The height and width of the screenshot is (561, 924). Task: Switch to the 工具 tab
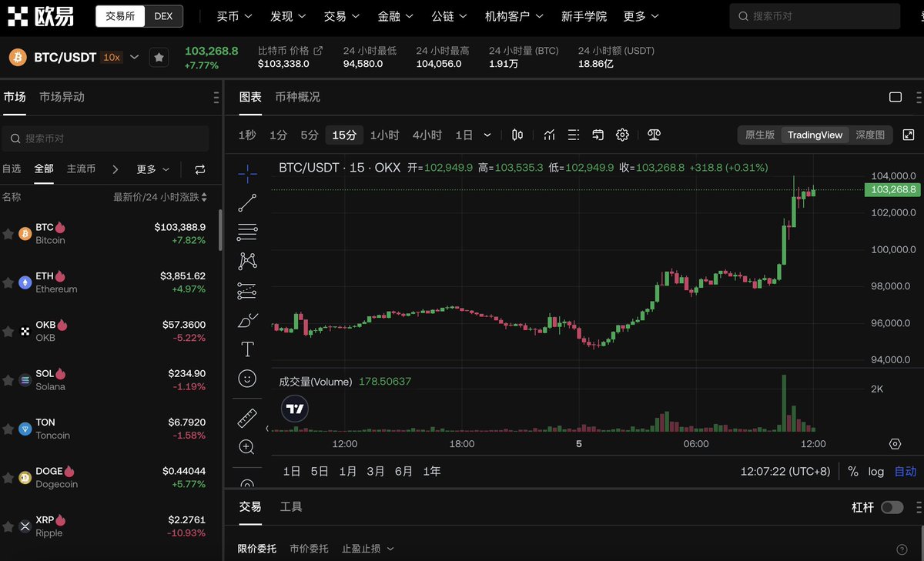[x=291, y=506]
